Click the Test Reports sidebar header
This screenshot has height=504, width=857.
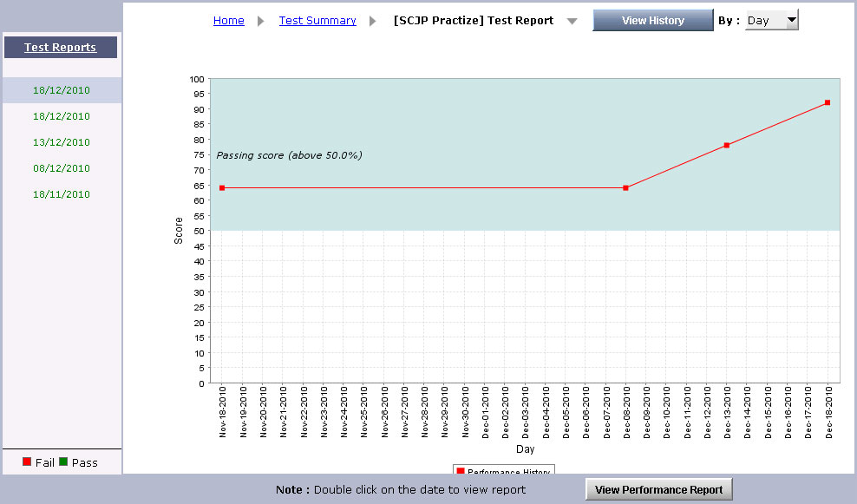pyautogui.click(x=61, y=48)
